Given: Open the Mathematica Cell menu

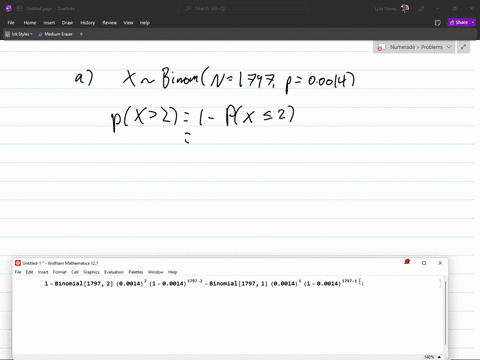Looking at the screenshot, I should [x=75, y=272].
